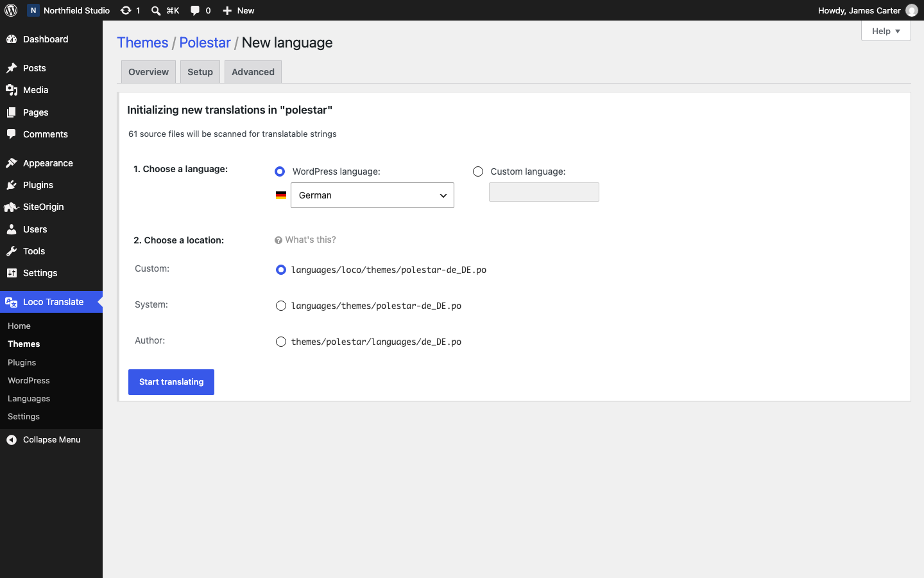The width and height of the screenshot is (924, 578).
Task: Click the Start translating button
Action: click(171, 382)
